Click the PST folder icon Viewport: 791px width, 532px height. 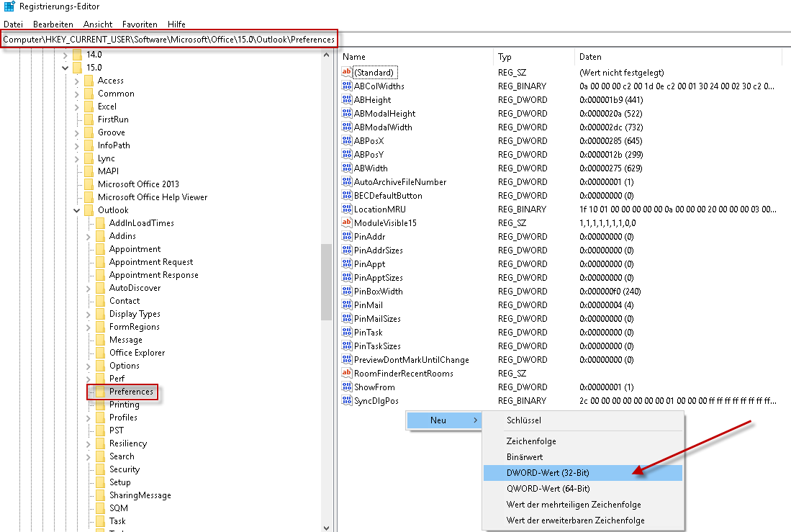coord(100,430)
